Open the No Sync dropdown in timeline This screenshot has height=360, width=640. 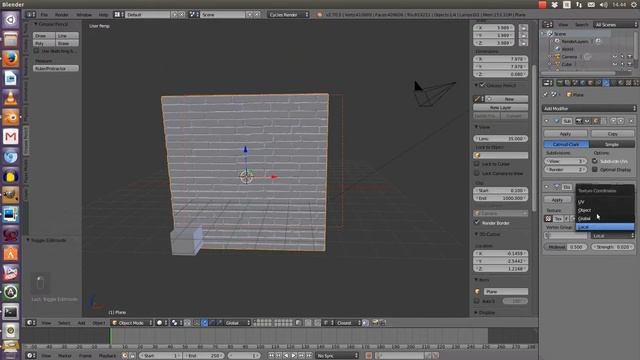pos(337,356)
